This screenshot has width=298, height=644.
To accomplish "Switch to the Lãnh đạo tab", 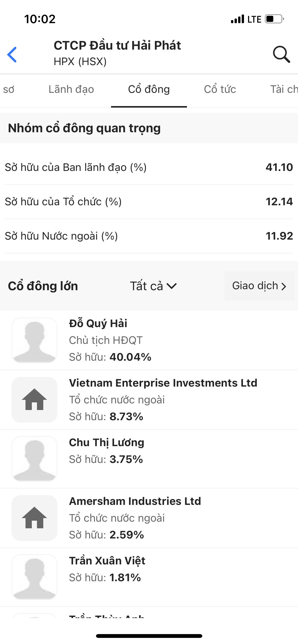I will coord(71,90).
